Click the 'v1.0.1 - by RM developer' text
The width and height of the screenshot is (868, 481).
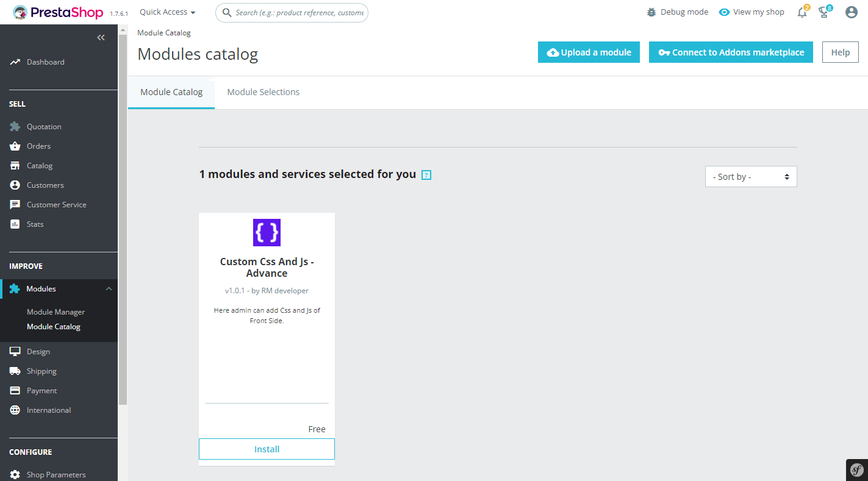click(x=267, y=291)
